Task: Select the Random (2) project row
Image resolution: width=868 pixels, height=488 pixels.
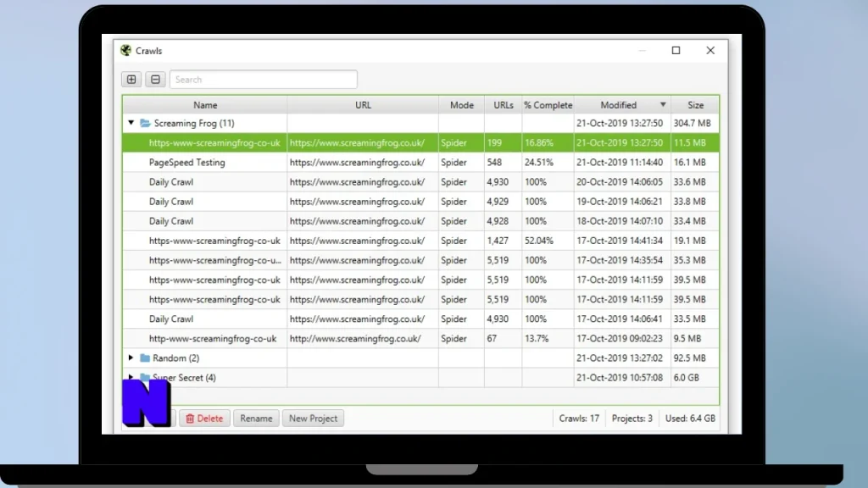Action: click(420, 358)
